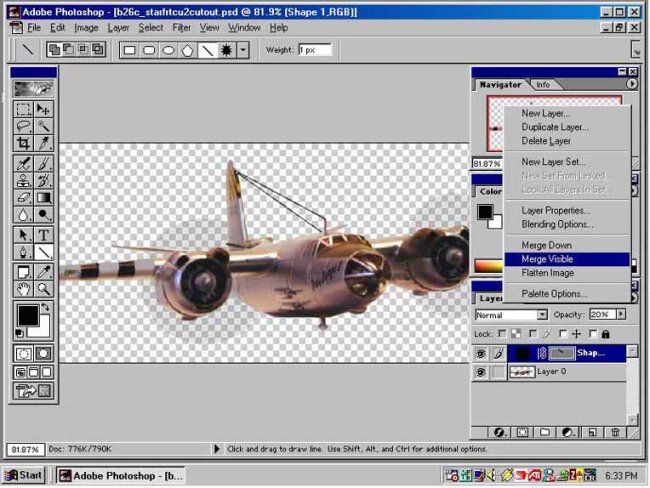
Task: Open the Filter menu
Action: [181, 28]
